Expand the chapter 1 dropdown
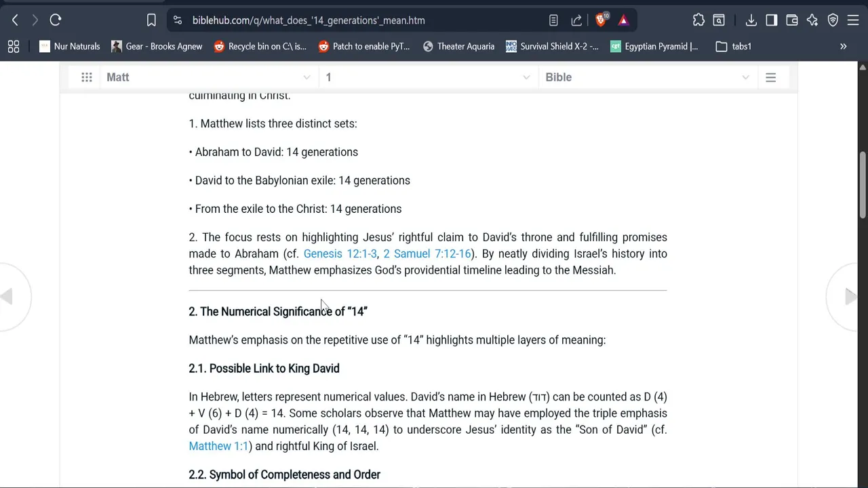868x488 pixels. [427, 77]
